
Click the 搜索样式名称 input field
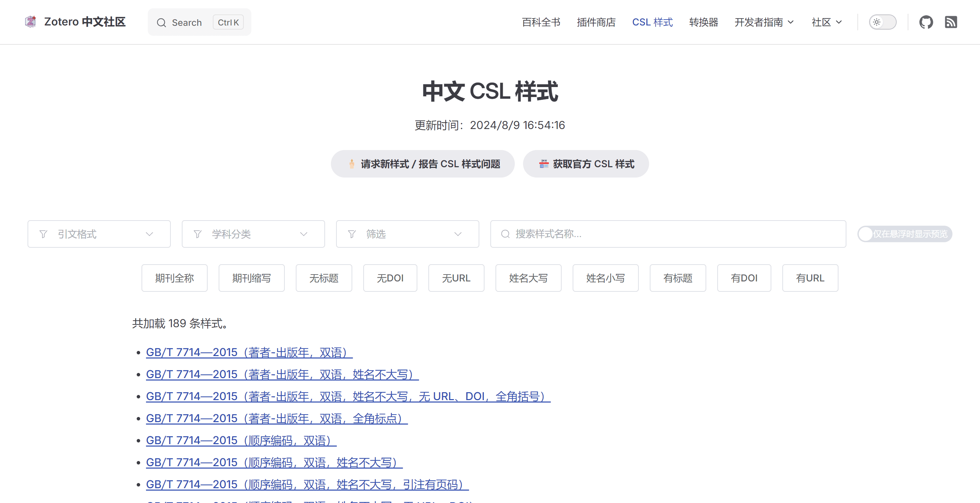point(668,234)
